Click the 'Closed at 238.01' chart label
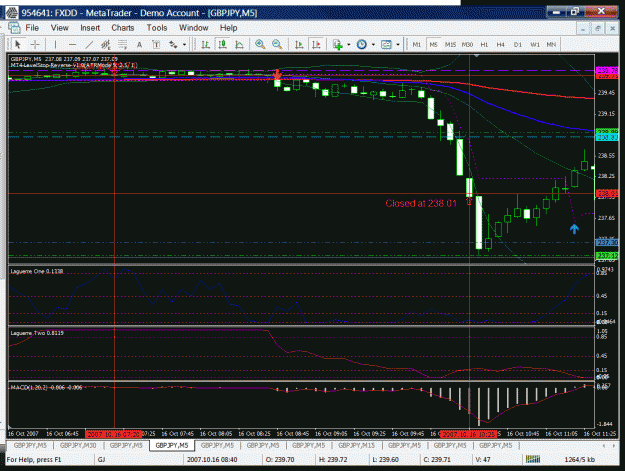 click(421, 203)
